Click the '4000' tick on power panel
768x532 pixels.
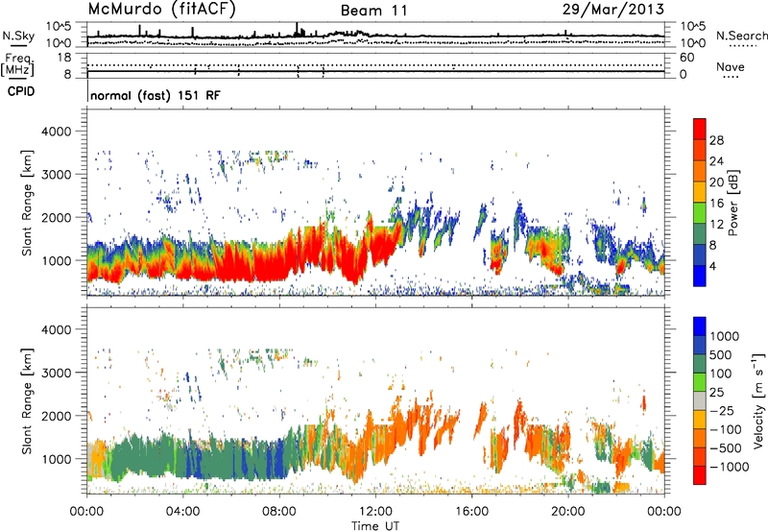pyautogui.click(x=57, y=132)
